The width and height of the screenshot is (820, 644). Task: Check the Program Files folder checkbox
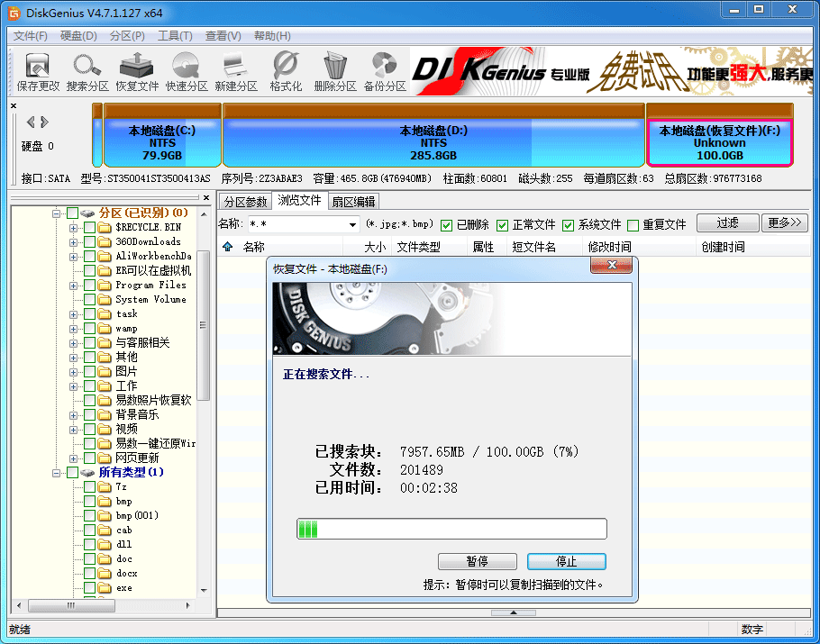89,286
